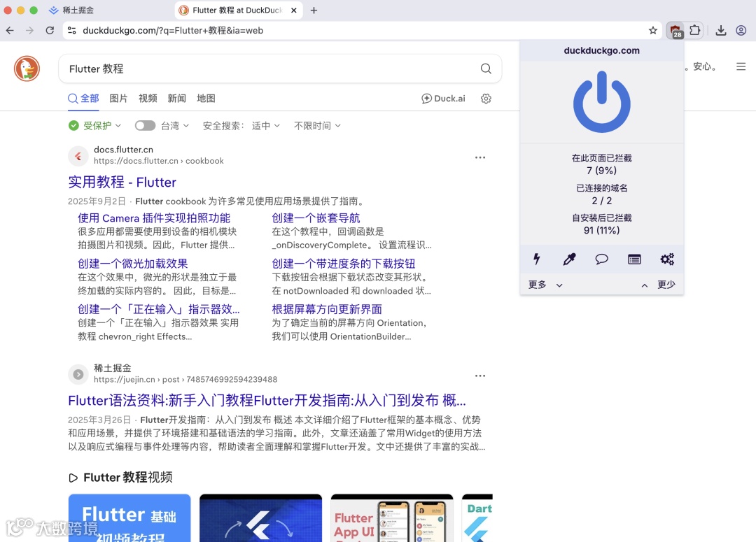The width and height of the screenshot is (756, 542).
Task: Bookmark this page with star icon
Action: pyautogui.click(x=653, y=30)
